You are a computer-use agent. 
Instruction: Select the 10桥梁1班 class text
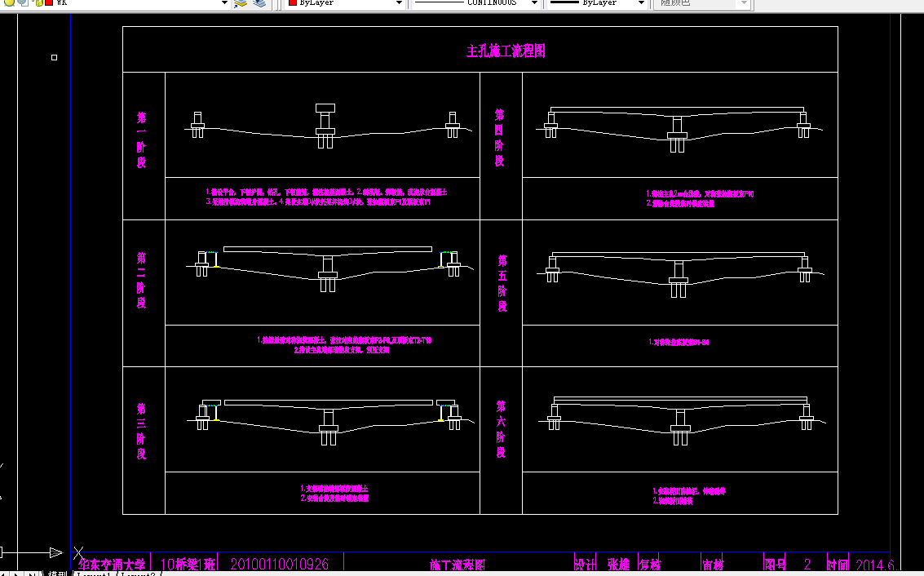[188, 565]
